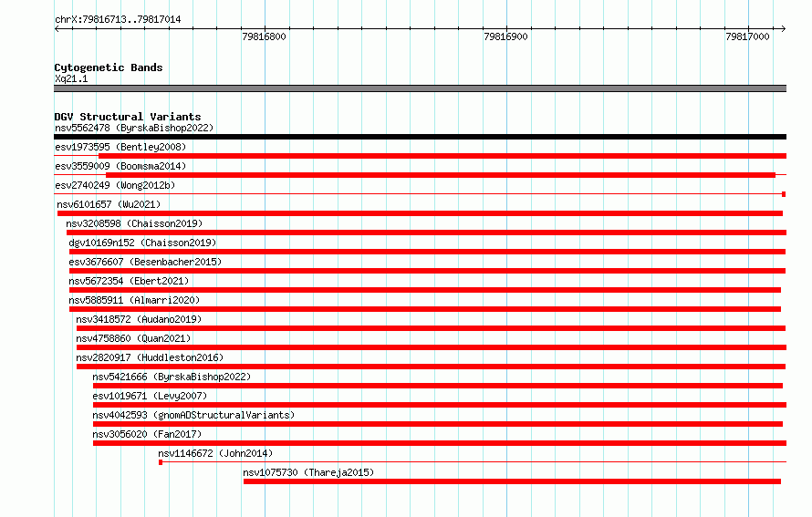The image size is (812, 517).
Task: Click the nsv5672354 red variant bar
Action: tap(425, 290)
